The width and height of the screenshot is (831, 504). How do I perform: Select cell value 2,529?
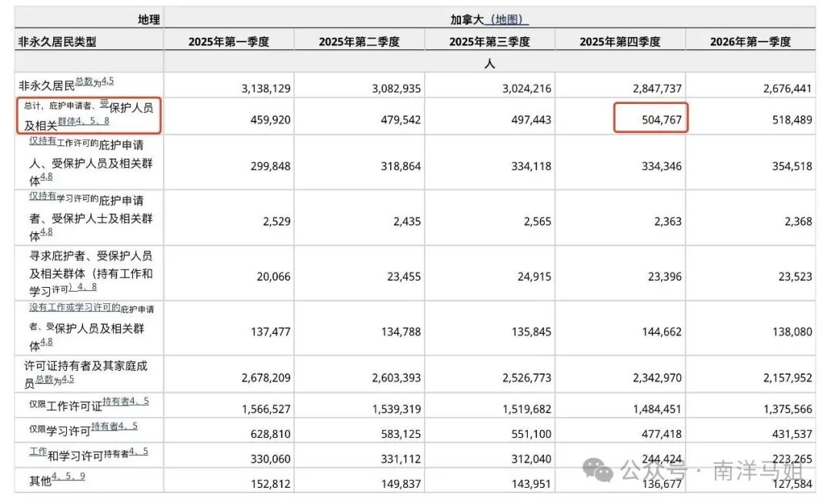tap(277, 222)
